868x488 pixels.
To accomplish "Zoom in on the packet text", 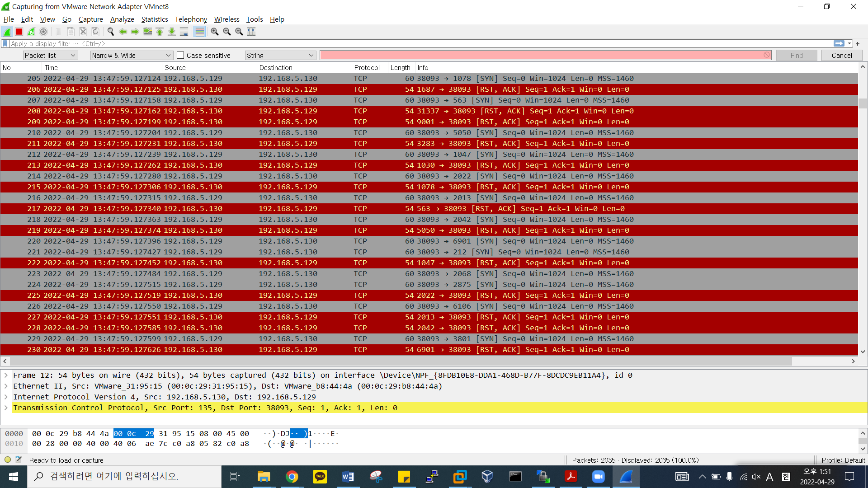I will click(x=215, y=32).
